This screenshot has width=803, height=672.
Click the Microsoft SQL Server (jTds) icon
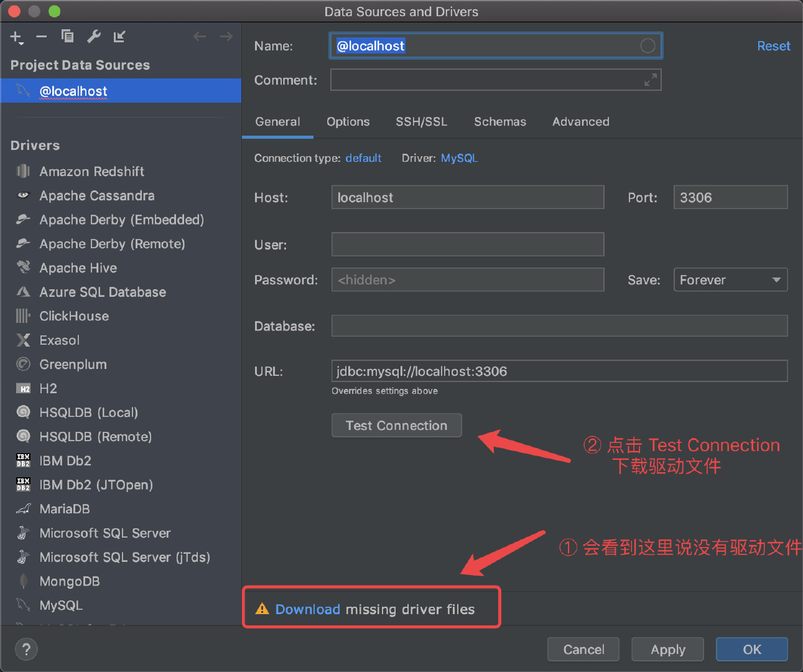click(x=23, y=557)
